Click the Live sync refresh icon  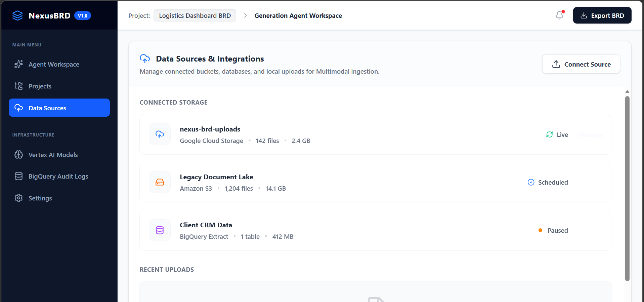pos(550,135)
